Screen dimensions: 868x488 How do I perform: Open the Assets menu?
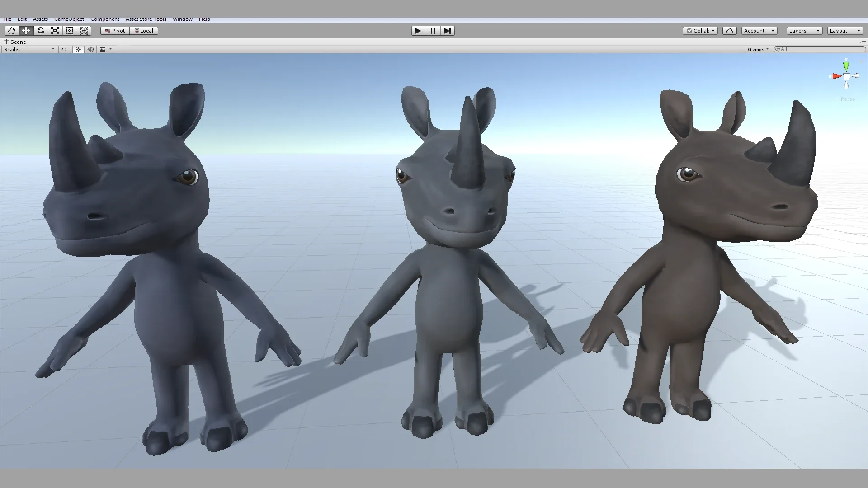[40, 19]
